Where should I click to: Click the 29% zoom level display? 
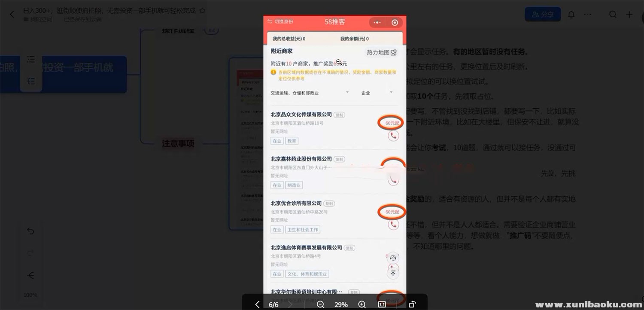(341, 304)
